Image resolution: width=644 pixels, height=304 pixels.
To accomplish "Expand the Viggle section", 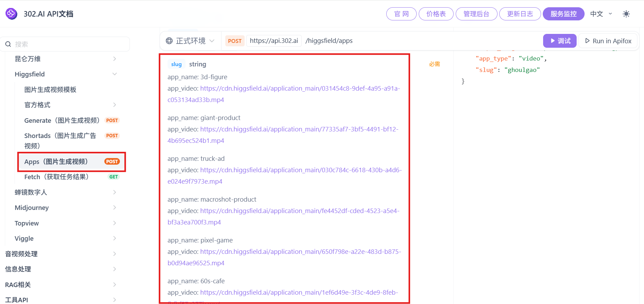I will 115,238.
